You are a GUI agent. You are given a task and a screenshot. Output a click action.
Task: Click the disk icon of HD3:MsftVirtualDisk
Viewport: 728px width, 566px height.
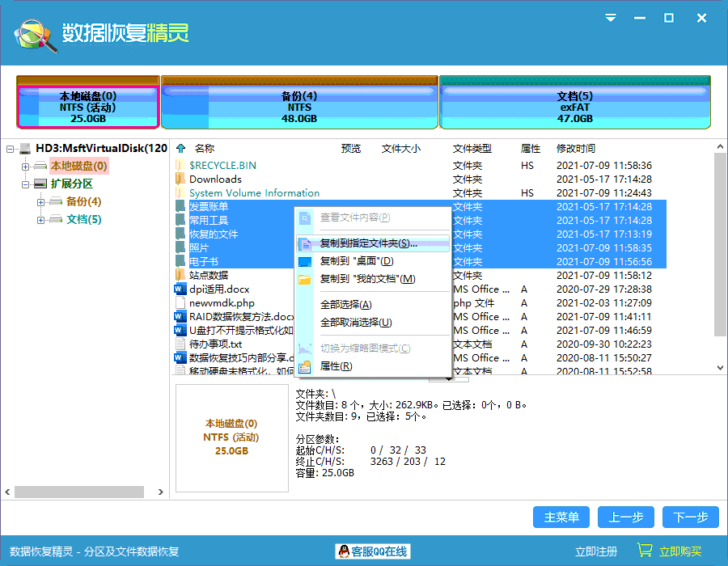pos(24,149)
